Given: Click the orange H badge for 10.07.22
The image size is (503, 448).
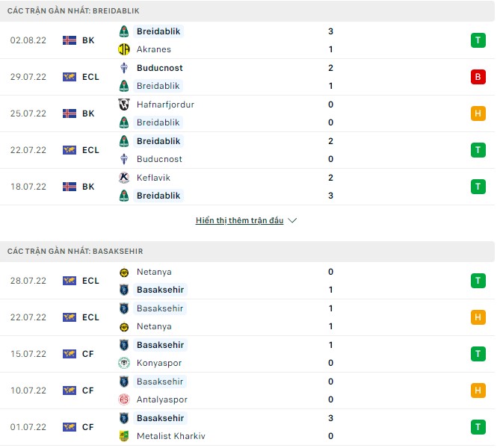Looking at the screenshot, I should pyautogui.click(x=478, y=391).
